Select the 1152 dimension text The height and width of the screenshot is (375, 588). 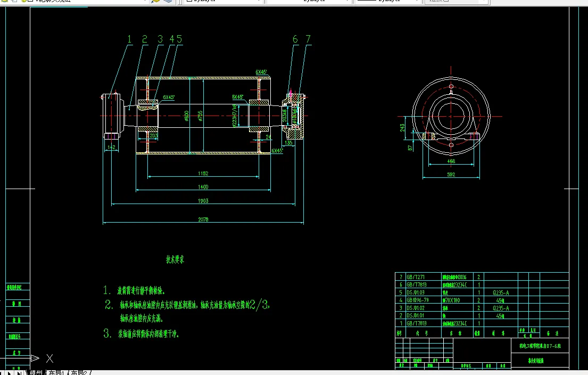203,174
